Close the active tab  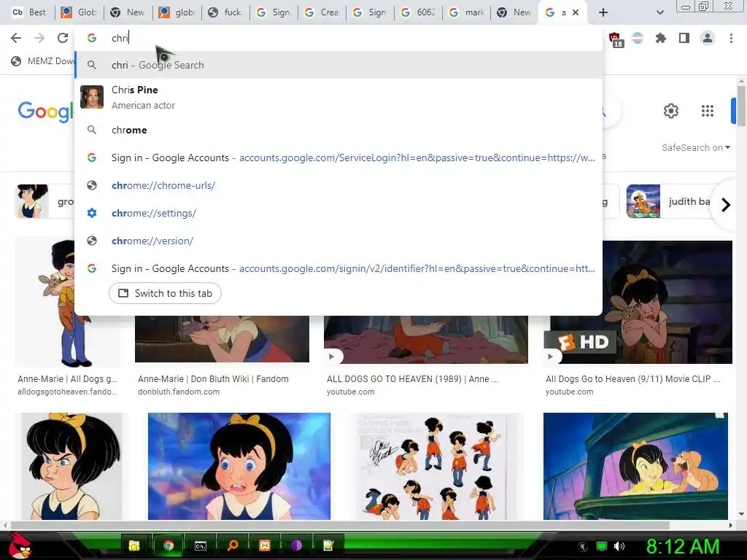[x=576, y=12]
